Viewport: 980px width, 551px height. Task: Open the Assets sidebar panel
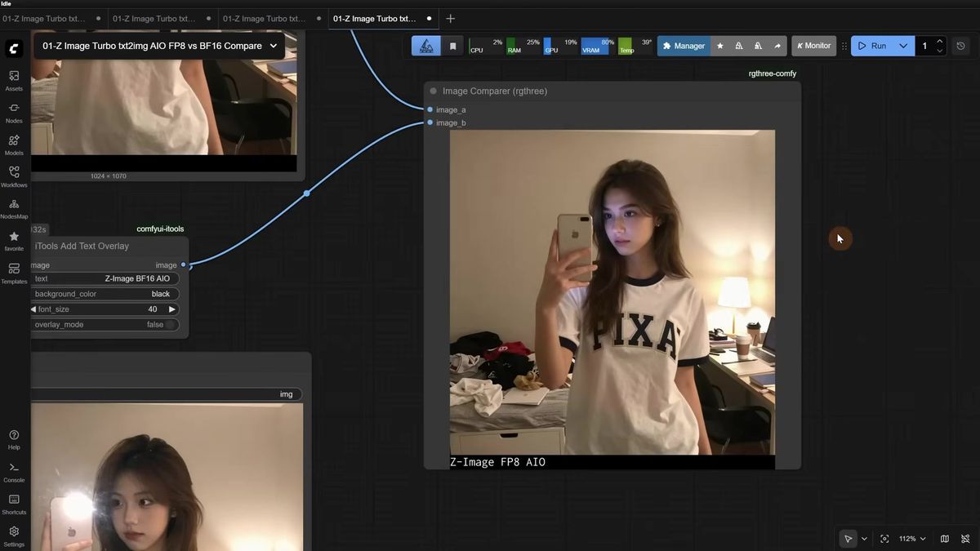pos(14,81)
